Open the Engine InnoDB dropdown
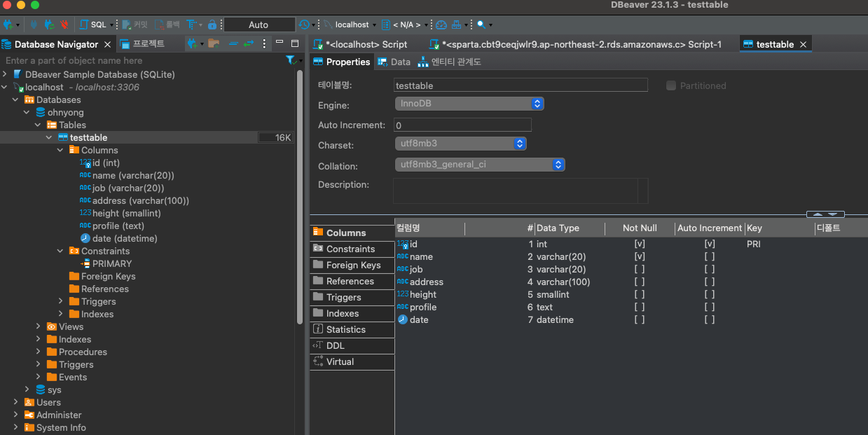Viewport: 868px width, 435px height. (x=469, y=103)
